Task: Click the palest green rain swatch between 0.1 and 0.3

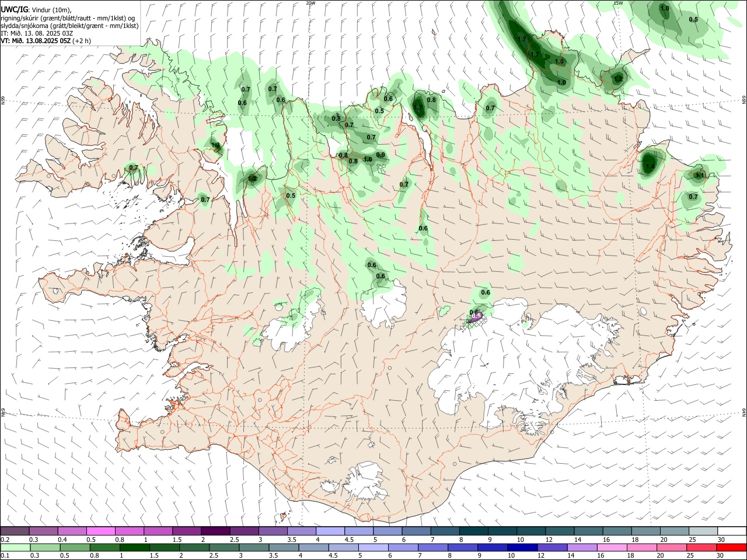Action: (x=15, y=547)
